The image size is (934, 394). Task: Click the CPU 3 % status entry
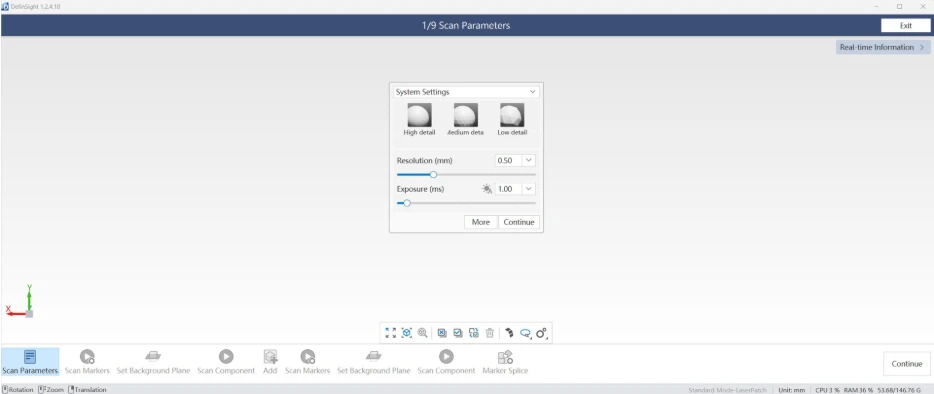pyautogui.click(x=827, y=390)
